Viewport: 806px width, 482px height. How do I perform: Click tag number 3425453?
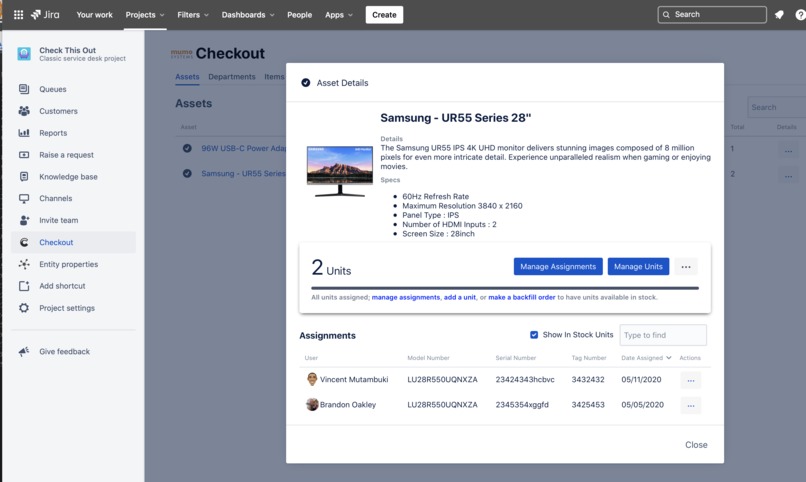click(588, 404)
